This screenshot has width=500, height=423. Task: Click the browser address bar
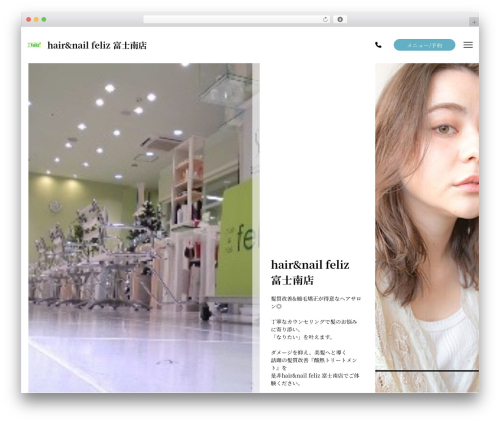pos(236,20)
